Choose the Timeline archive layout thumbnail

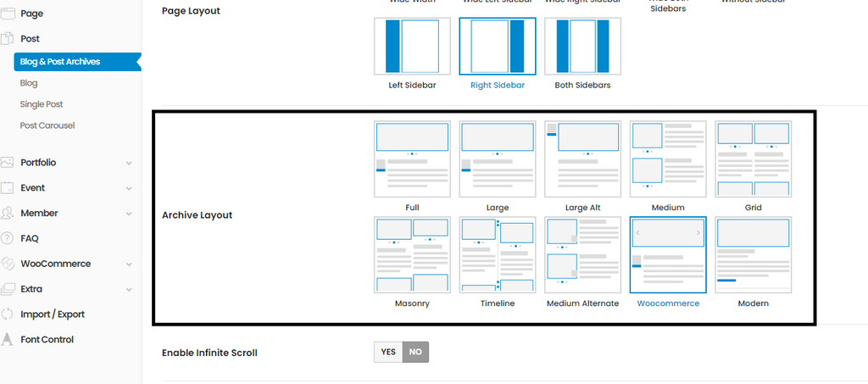[497, 254]
